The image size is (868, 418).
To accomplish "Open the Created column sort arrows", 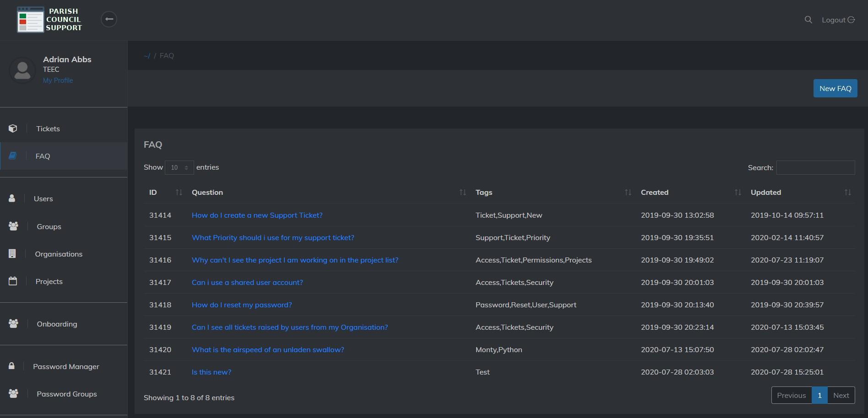I will pos(737,192).
